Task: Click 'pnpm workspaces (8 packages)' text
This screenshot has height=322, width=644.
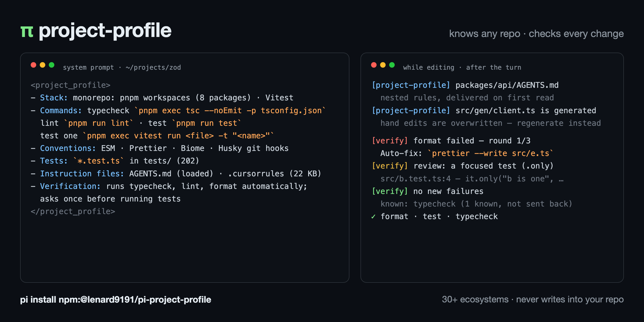Action: [x=185, y=98]
